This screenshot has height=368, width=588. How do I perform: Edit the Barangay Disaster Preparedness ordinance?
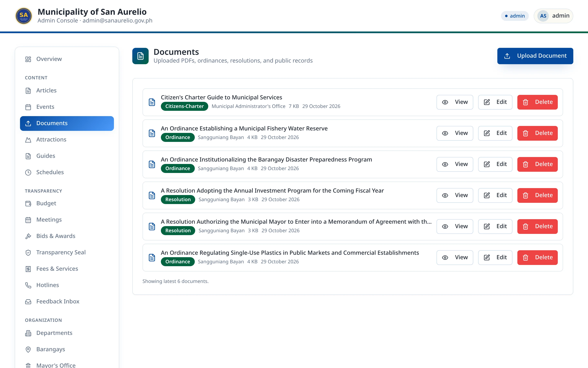click(495, 164)
